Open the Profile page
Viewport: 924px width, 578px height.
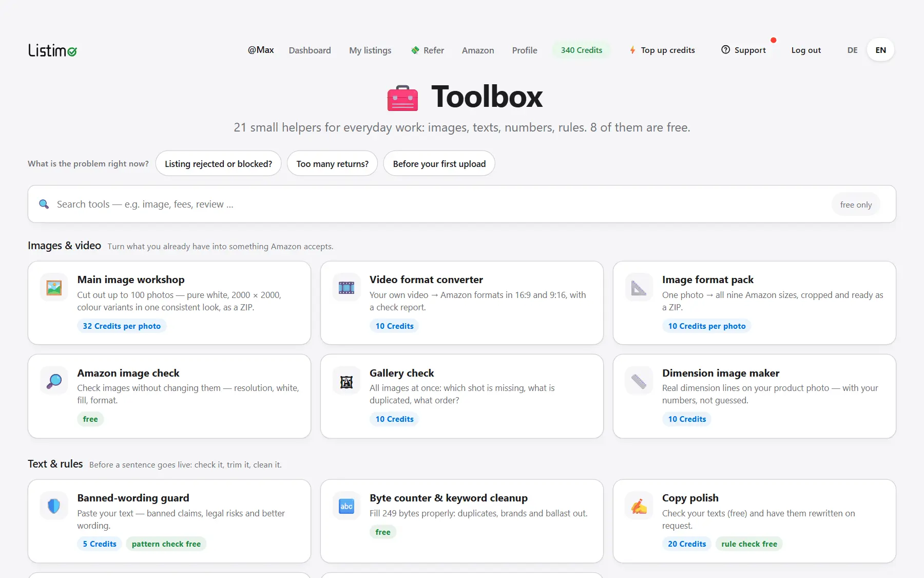(x=525, y=50)
